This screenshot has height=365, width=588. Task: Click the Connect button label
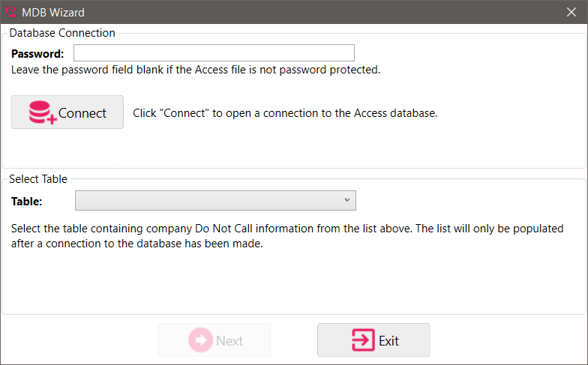coord(82,113)
